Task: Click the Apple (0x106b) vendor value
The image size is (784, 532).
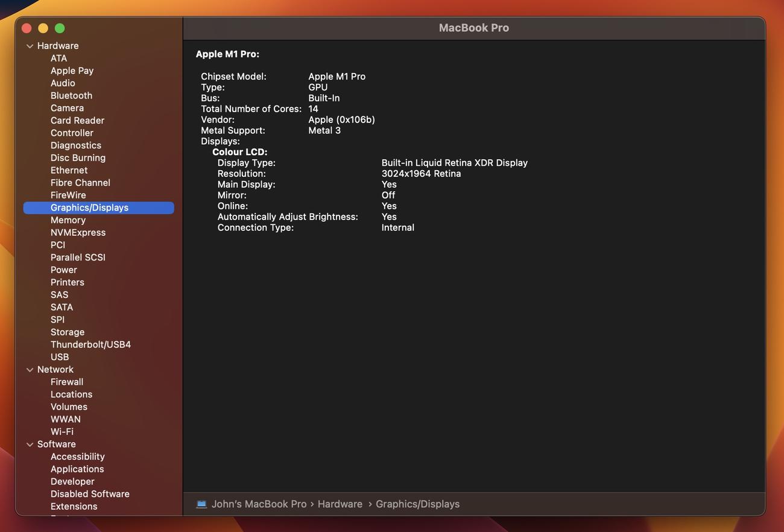Action: (341, 119)
